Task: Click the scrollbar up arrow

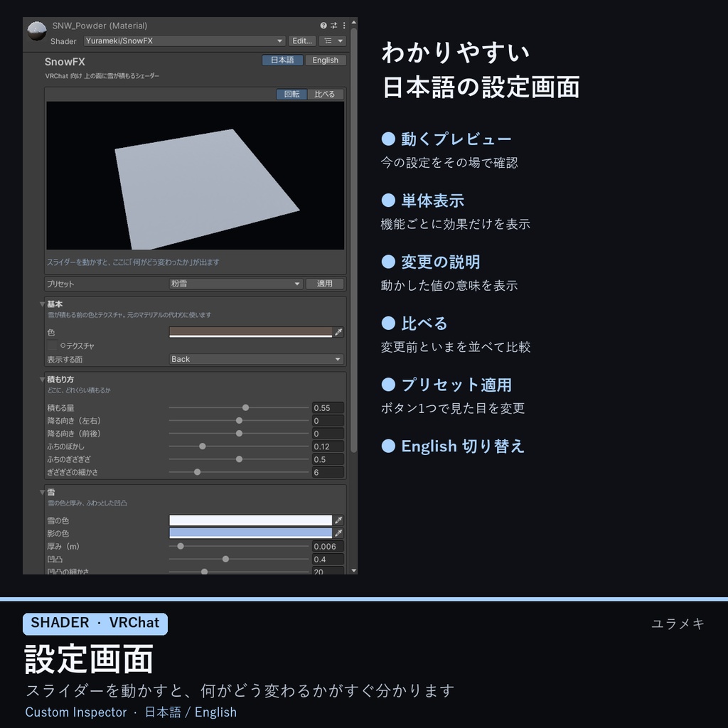Action: click(354, 22)
